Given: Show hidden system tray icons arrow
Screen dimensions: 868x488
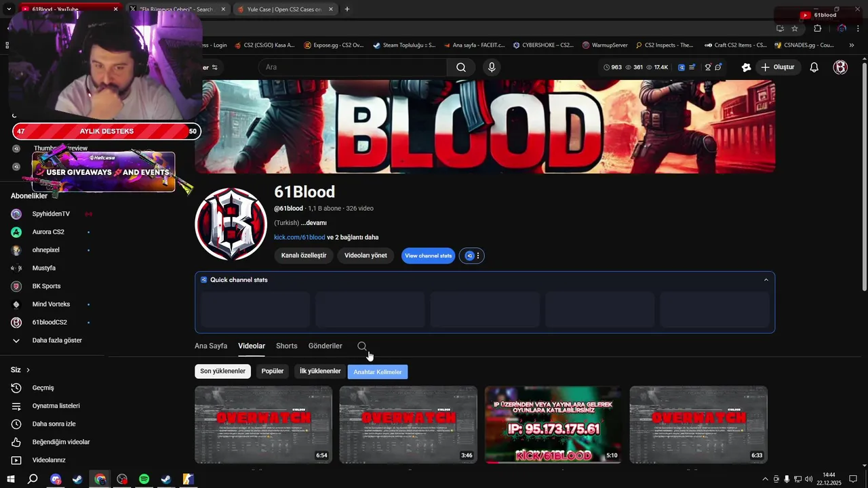Looking at the screenshot, I should (x=766, y=479).
